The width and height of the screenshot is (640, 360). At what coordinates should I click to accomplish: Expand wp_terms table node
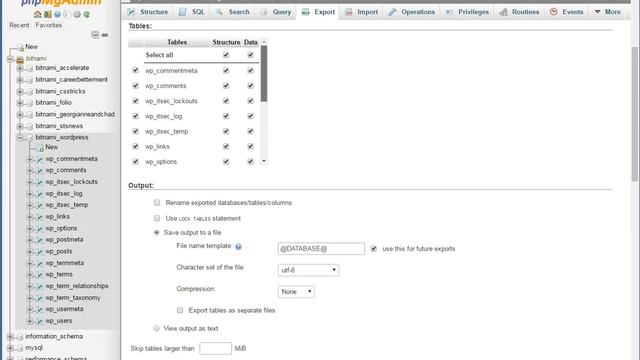click(x=29, y=275)
